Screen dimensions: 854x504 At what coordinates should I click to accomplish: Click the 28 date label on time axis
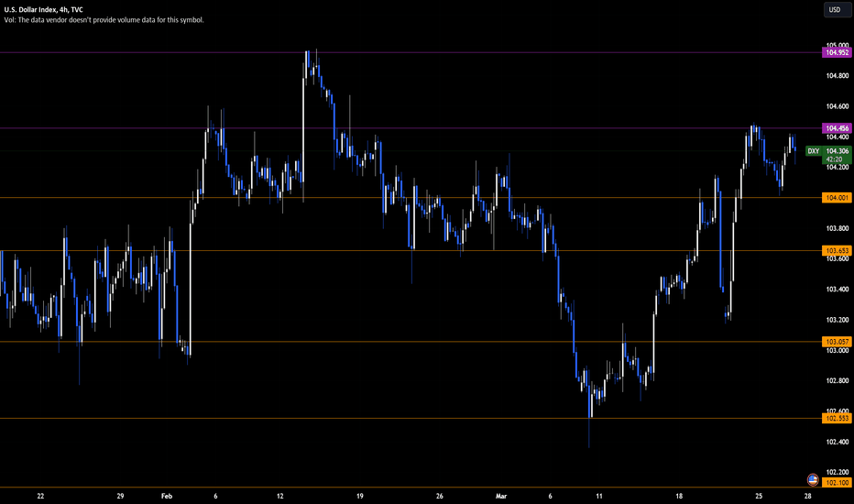coord(807,497)
